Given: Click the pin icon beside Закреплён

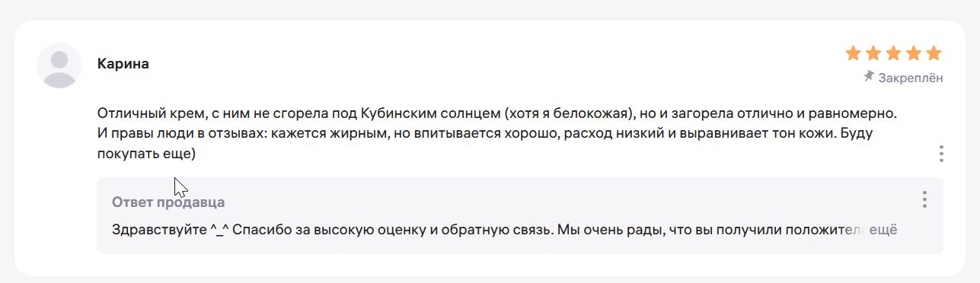Looking at the screenshot, I should pyautogui.click(x=869, y=77).
